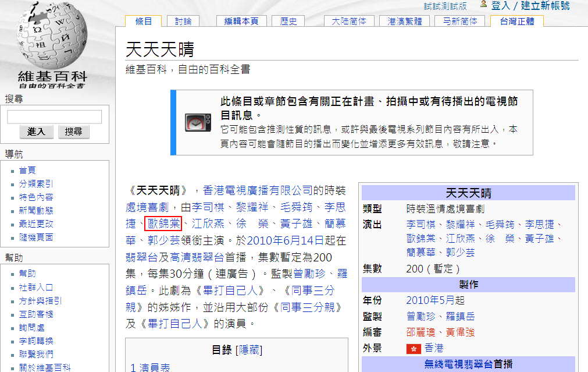
Task: Click 香港電視廣播有限公司 link in the paragraph
Action: (258, 191)
